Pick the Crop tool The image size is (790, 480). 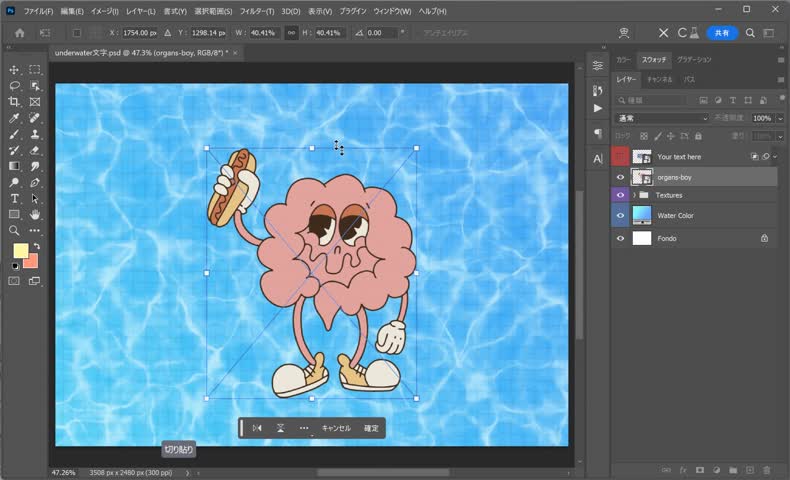tap(14, 102)
